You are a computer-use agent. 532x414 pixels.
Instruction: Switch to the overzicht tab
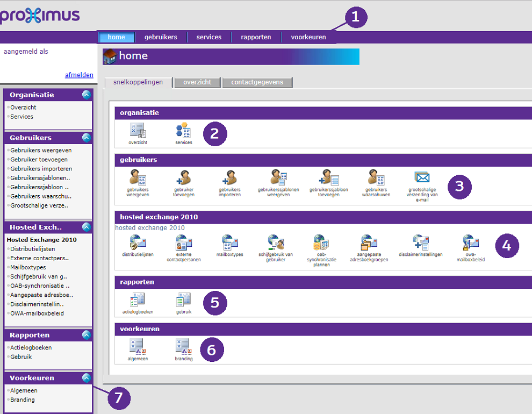click(197, 82)
